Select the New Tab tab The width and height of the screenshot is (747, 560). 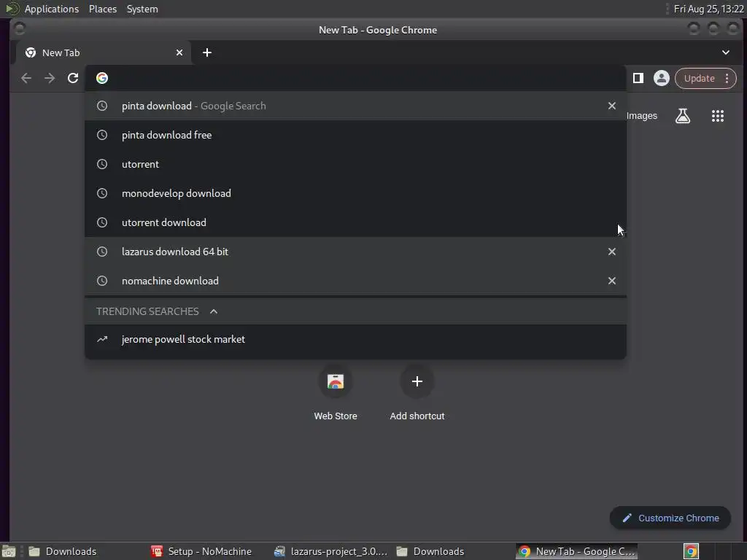tap(104, 52)
